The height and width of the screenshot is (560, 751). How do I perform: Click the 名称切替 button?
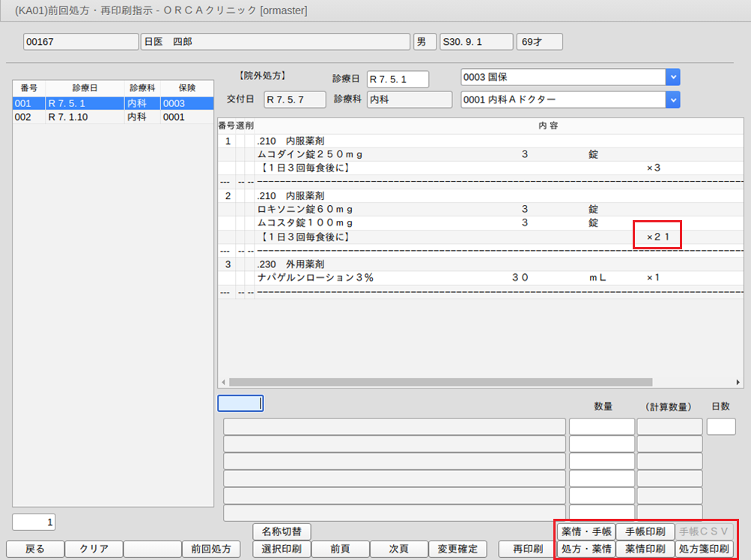[x=282, y=532]
